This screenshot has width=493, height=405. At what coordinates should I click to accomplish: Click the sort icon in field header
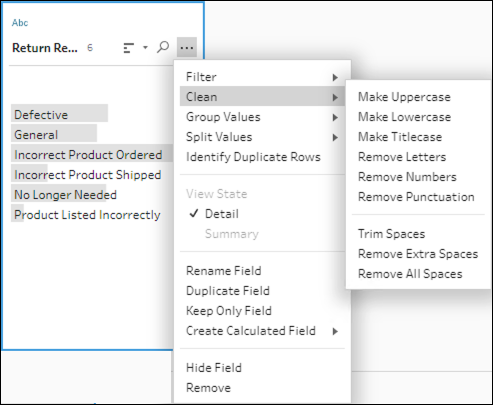pyautogui.click(x=129, y=48)
